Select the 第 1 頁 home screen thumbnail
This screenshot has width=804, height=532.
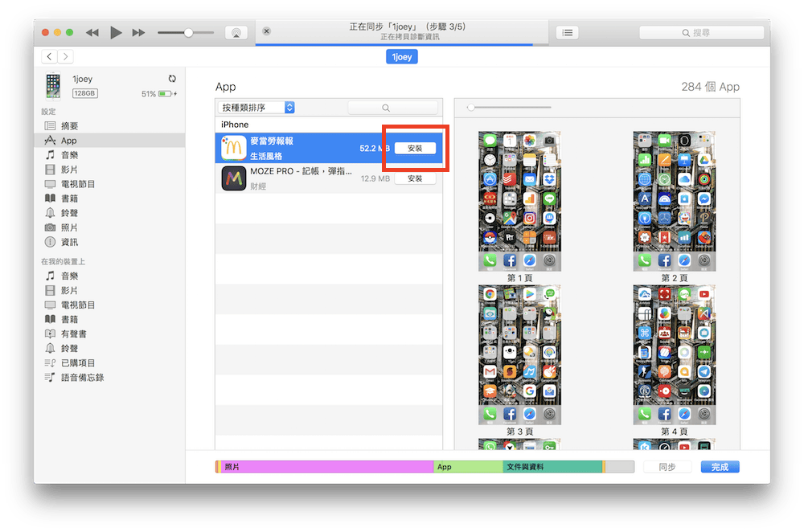519,201
